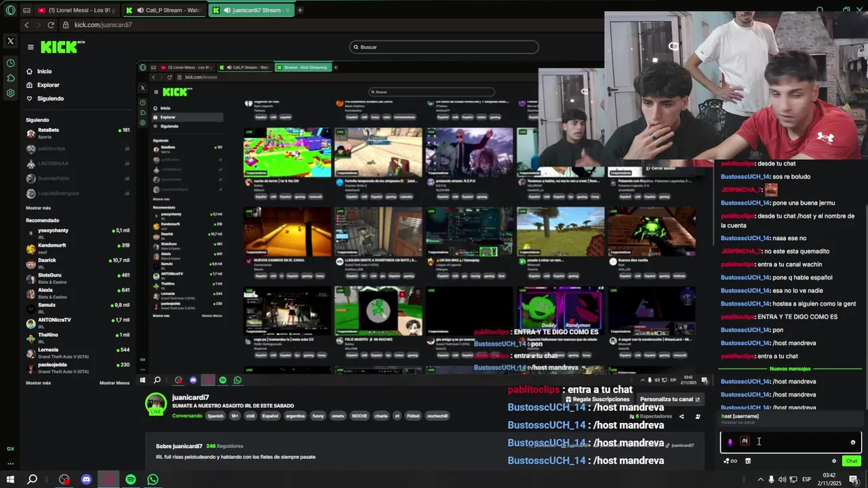This screenshot has width=868, height=488.
Task: Select the juanicardi7 Stream tab
Action: click(x=252, y=10)
